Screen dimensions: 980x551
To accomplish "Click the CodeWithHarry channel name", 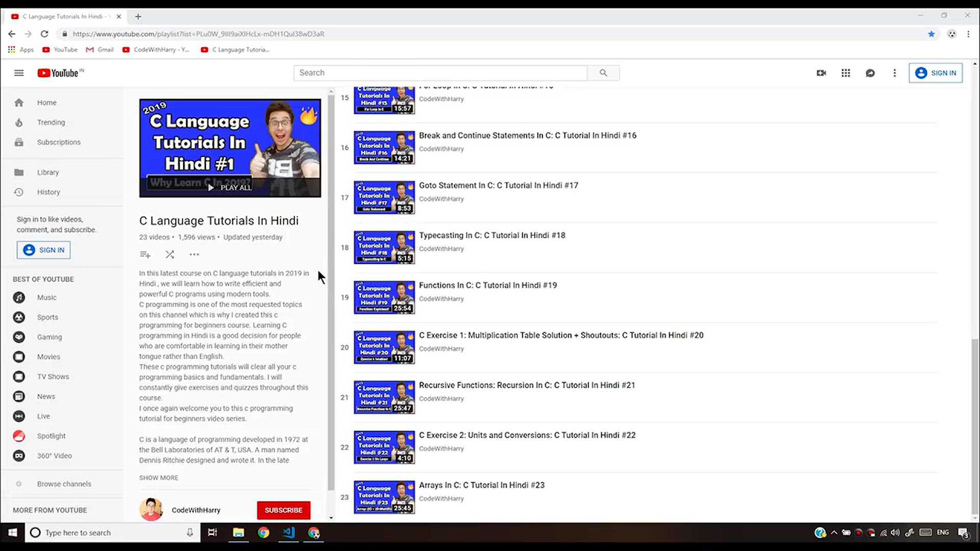I will coord(196,510).
